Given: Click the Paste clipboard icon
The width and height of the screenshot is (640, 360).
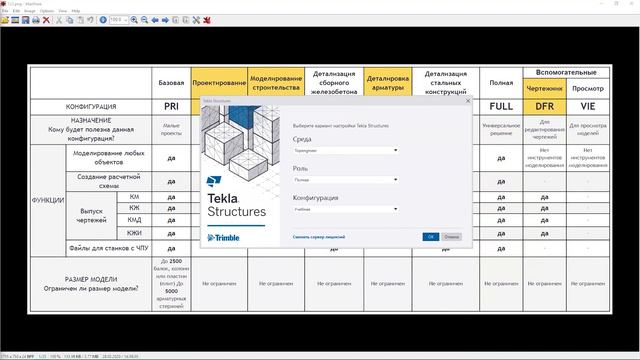Looking at the screenshot, I should (x=80, y=20).
